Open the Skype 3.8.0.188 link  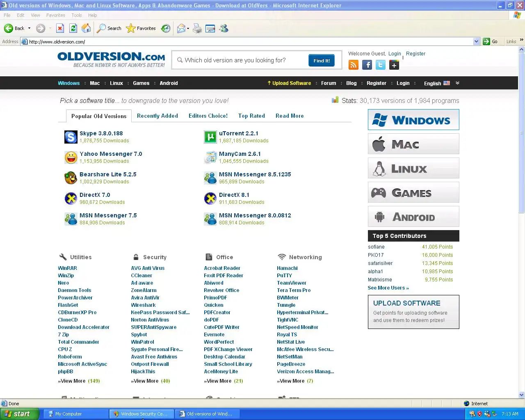click(101, 133)
